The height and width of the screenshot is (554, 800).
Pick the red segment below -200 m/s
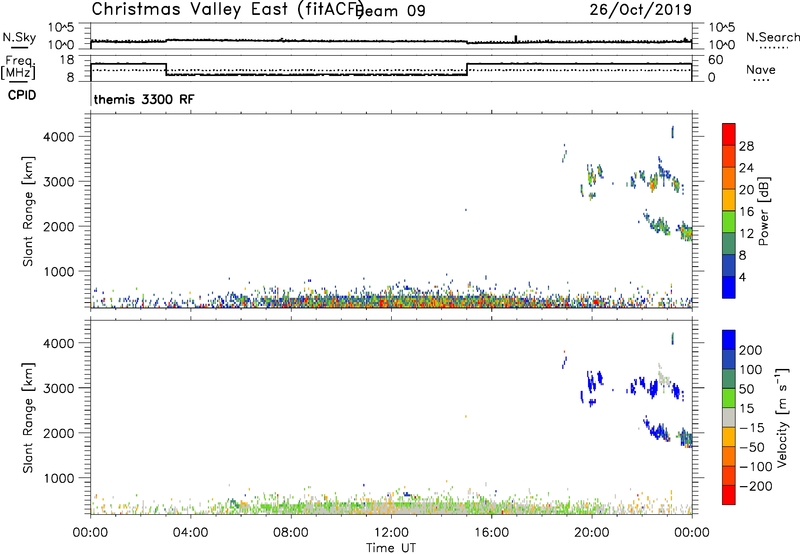729,495
